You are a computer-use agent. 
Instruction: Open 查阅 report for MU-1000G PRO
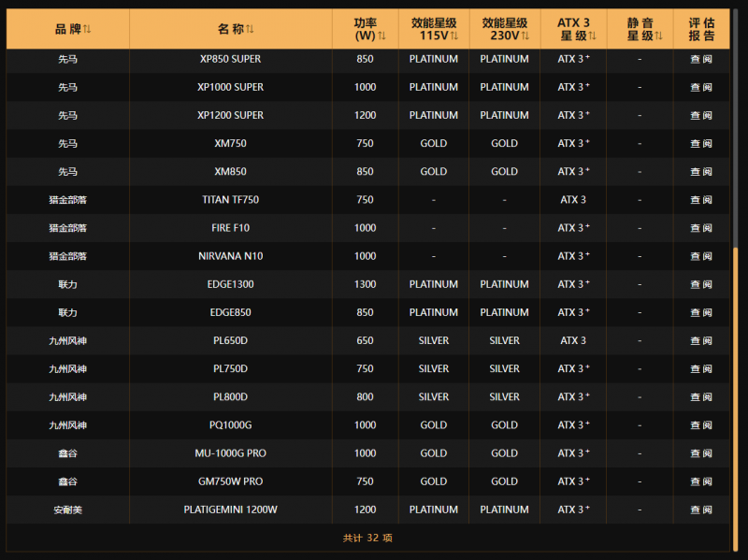(701, 453)
